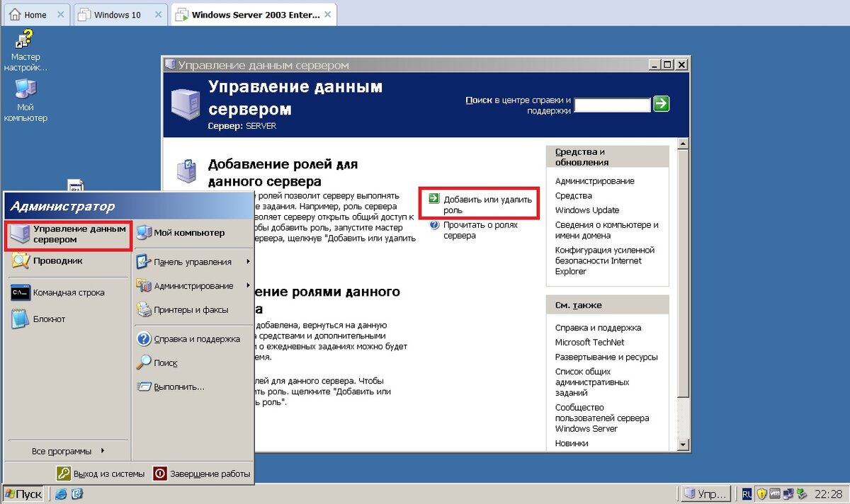Click the Пуск start button
This screenshot has height=504, width=850.
pos(23,493)
